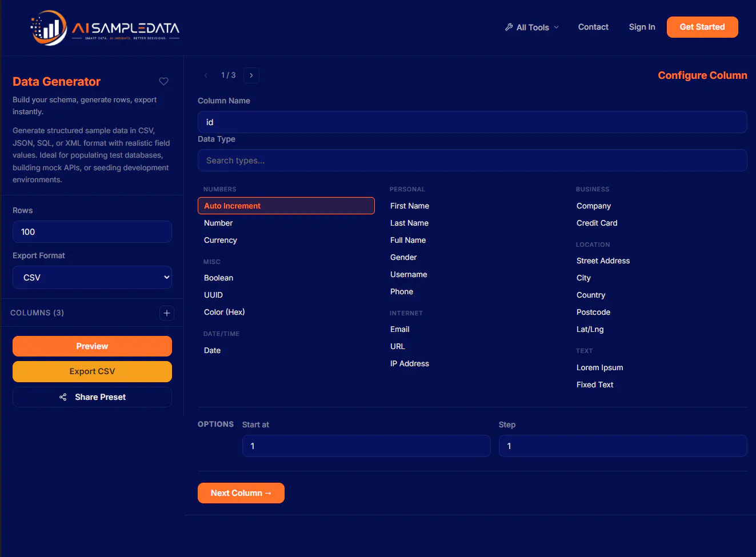Click the Export CSV button
This screenshot has width=756, height=557.
pos(92,371)
